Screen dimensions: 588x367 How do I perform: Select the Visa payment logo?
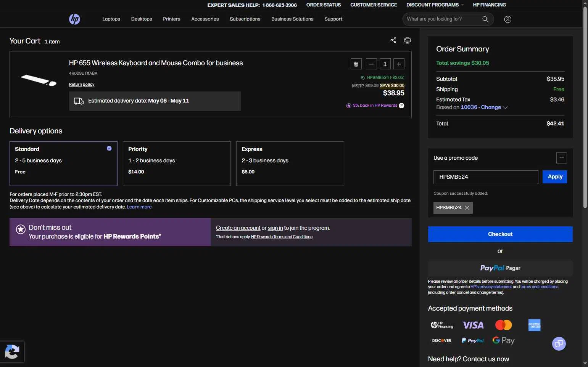coord(473,325)
